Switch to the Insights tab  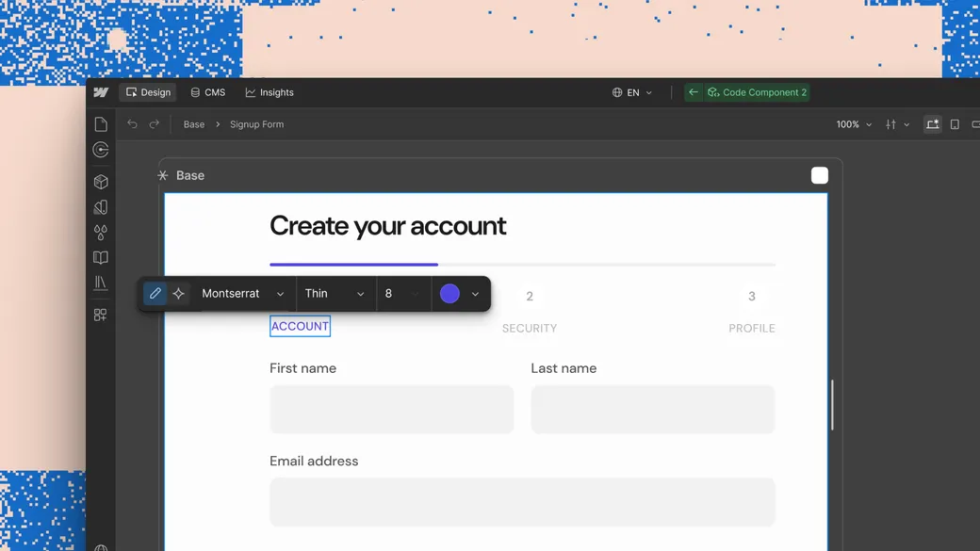(x=269, y=92)
